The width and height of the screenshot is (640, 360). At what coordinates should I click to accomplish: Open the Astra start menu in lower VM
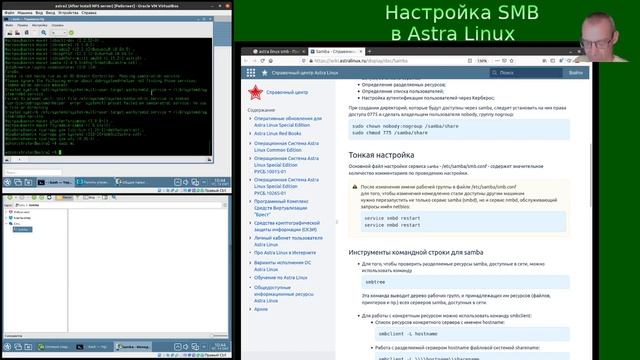click(x=7, y=347)
